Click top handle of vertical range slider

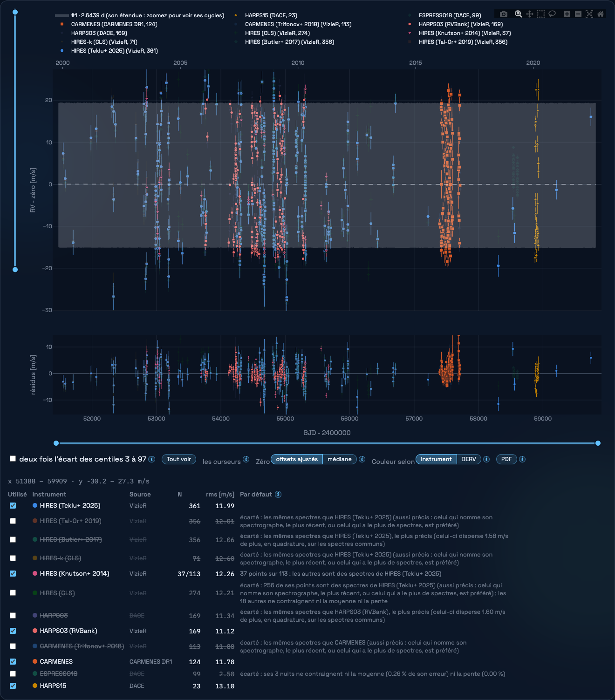(15, 12)
